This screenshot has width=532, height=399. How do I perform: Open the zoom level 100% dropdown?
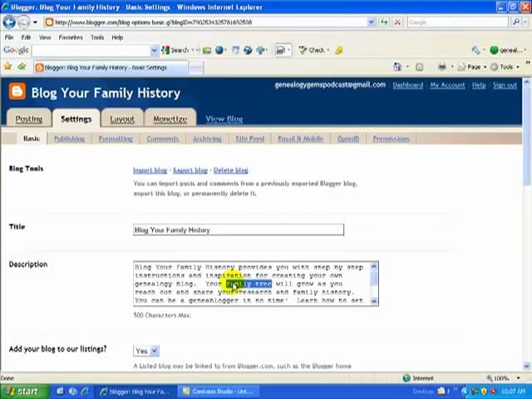[x=505, y=378]
